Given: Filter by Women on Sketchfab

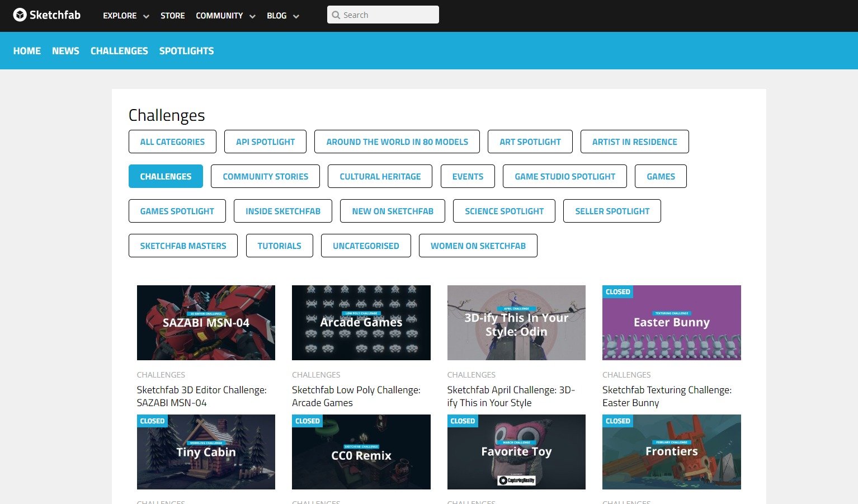Looking at the screenshot, I should point(478,246).
